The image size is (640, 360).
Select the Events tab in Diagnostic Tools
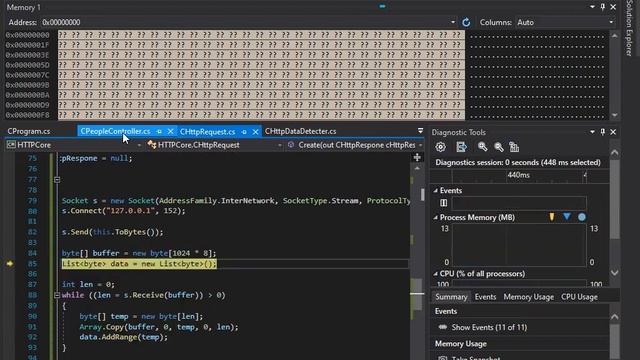pyautogui.click(x=485, y=297)
